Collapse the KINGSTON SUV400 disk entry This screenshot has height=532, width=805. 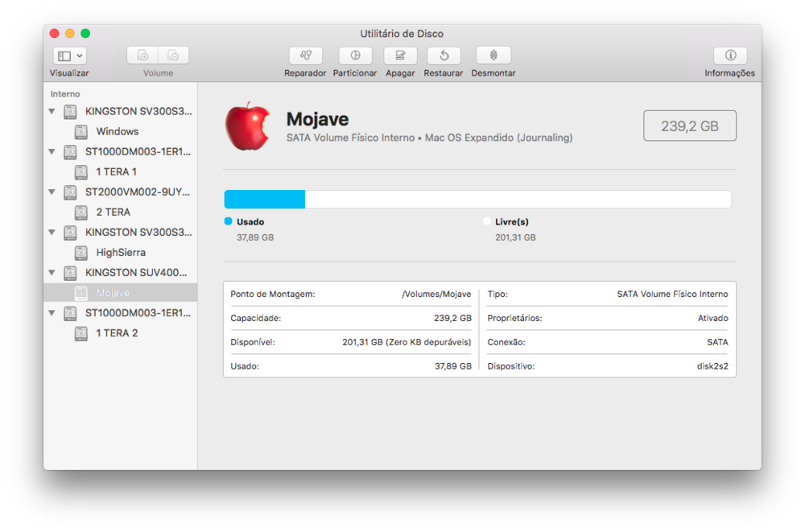pyautogui.click(x=52, y=273)
